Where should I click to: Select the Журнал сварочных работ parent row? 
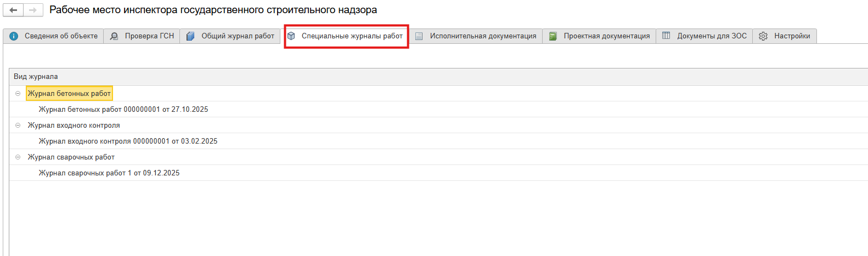[71, 157]
